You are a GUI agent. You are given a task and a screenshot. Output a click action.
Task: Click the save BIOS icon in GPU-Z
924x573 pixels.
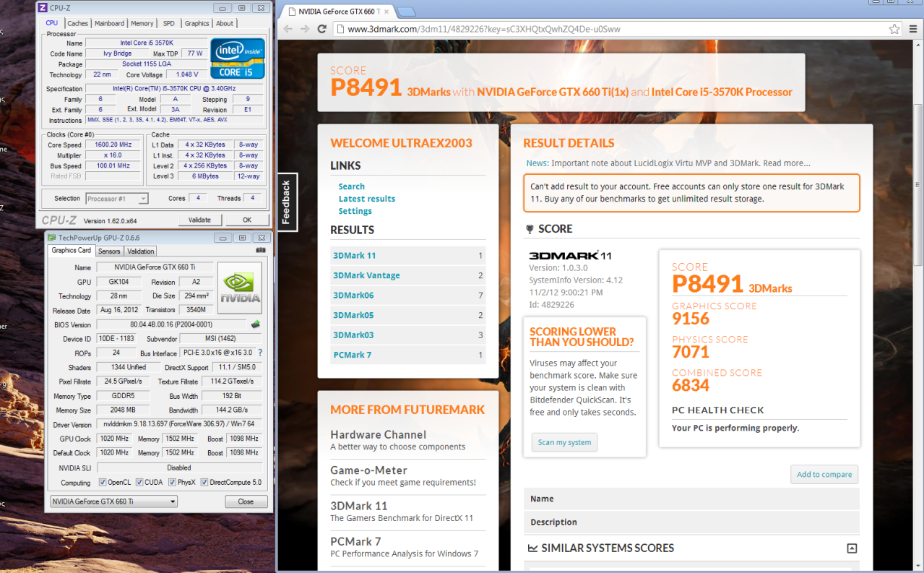point(255,325)
